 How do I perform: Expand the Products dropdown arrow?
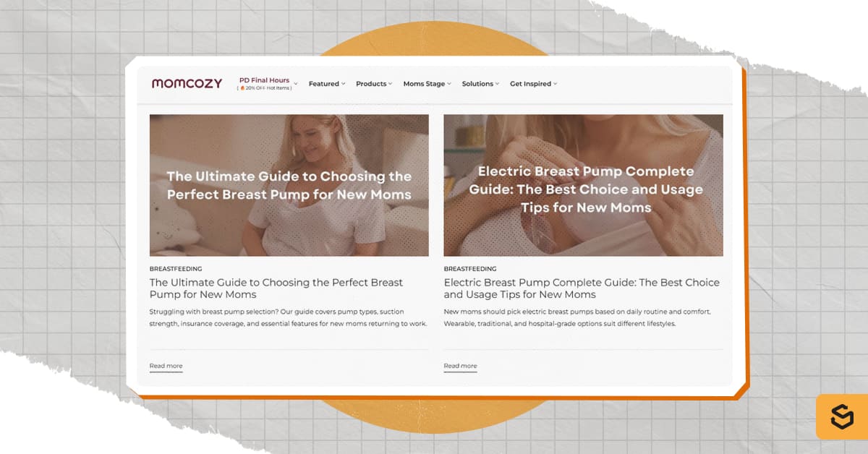point(391,84)
